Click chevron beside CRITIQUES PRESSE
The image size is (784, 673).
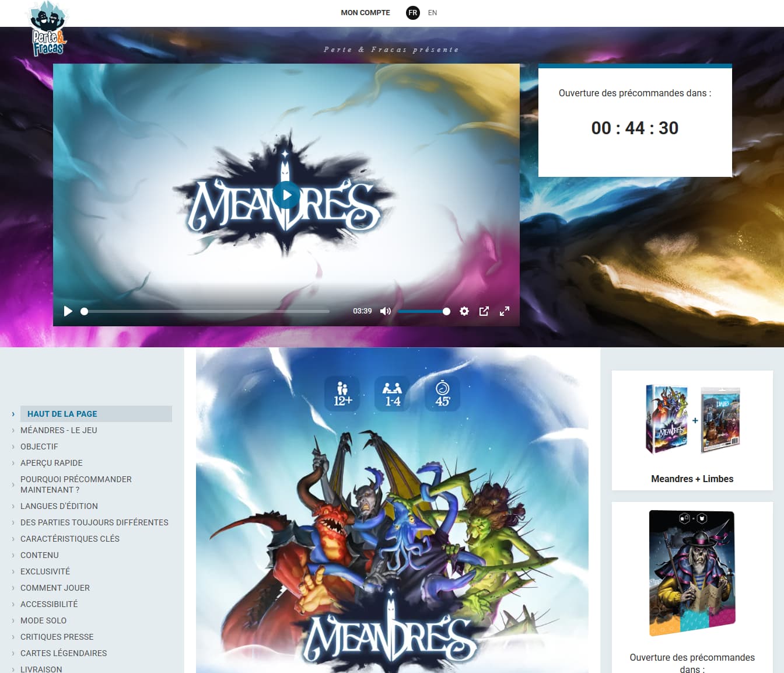coord(13,637)
